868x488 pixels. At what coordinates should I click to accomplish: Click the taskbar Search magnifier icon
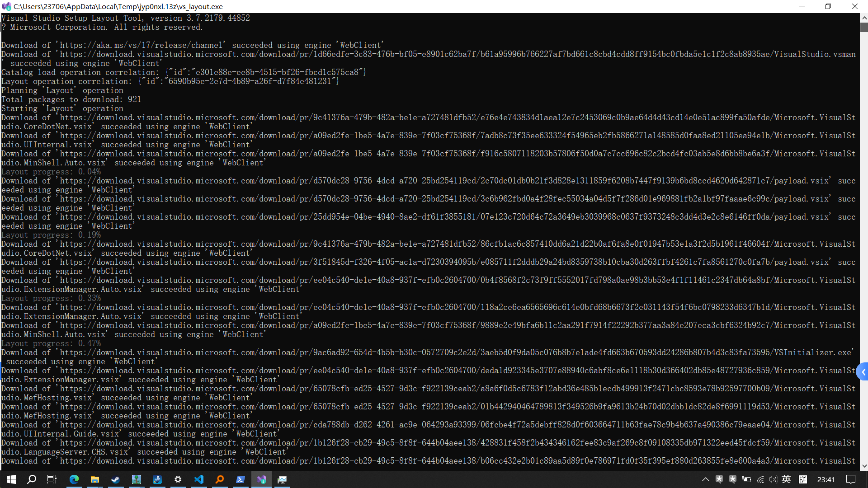tap(32, 479)
